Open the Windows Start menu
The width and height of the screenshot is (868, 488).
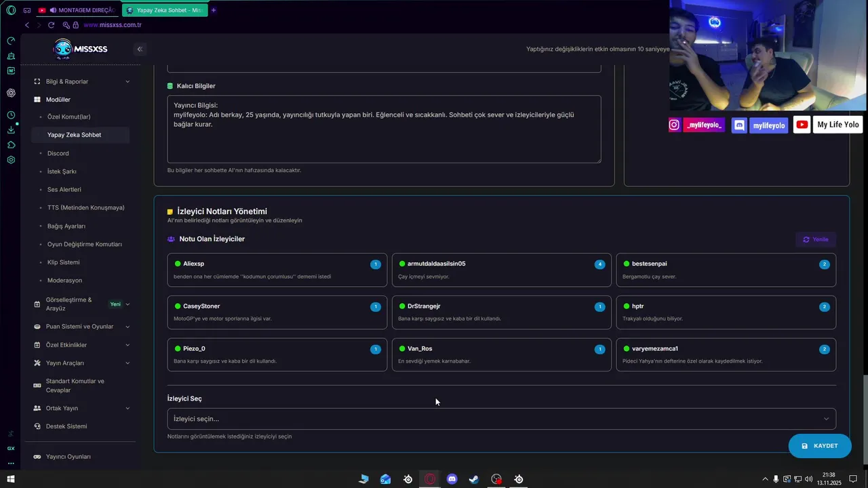11,479
